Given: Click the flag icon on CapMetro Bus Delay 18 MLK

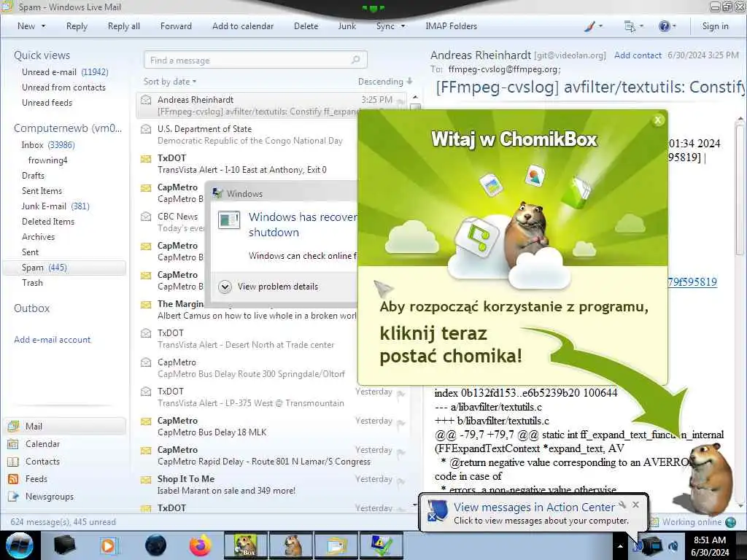Looking at the screenshot, I should point(400,424).
